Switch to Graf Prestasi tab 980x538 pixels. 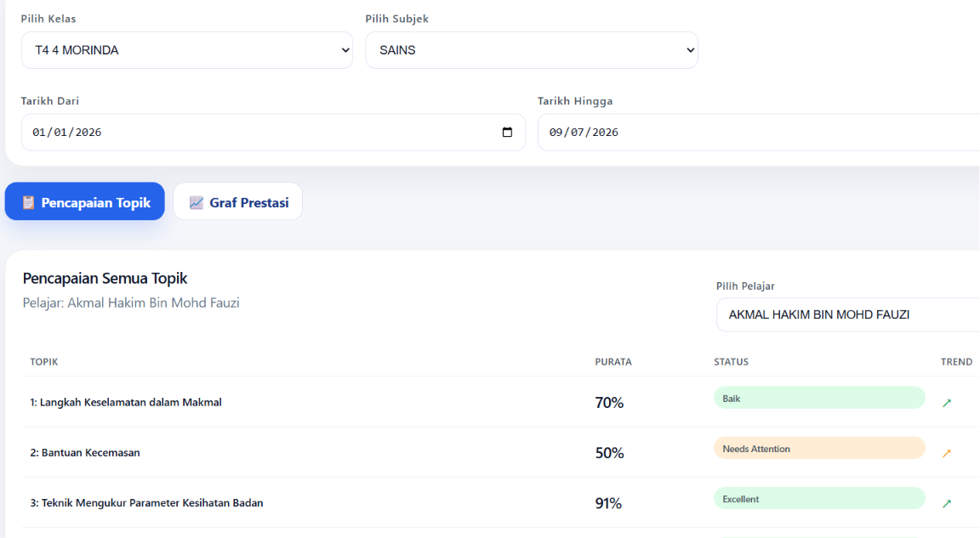(x=237, y=201)
